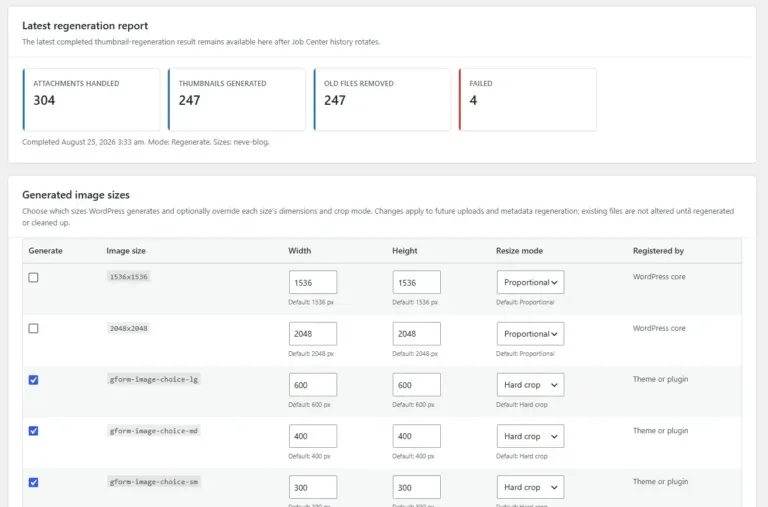This screenshot has height=507, width=768.
Task: Click the Image size column header
Action: coord(126,250)
